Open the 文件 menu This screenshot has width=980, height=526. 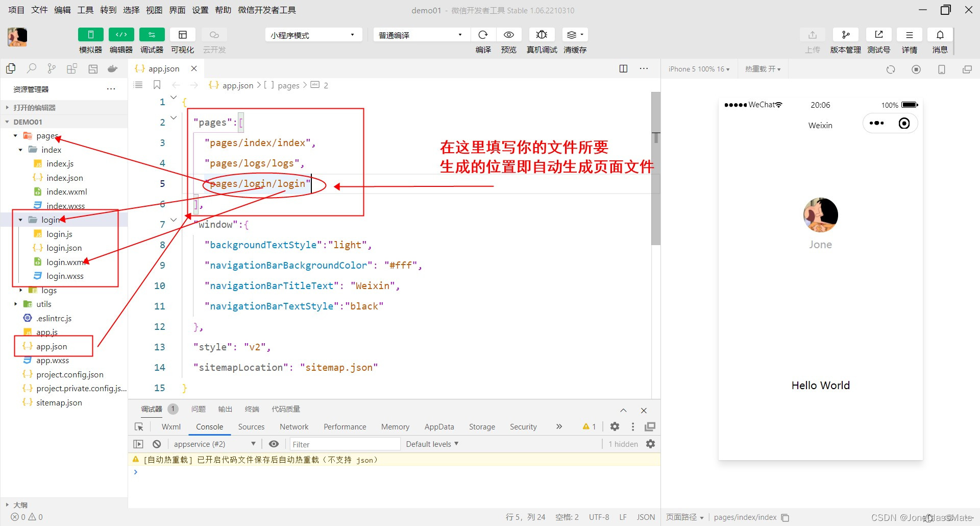click(x=39, y=10)
